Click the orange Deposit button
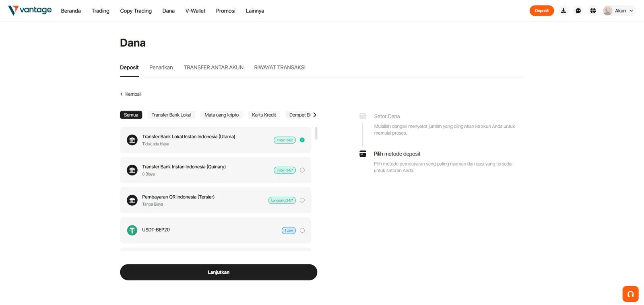This screenshot has height=305, width=644. coord(542,11)
